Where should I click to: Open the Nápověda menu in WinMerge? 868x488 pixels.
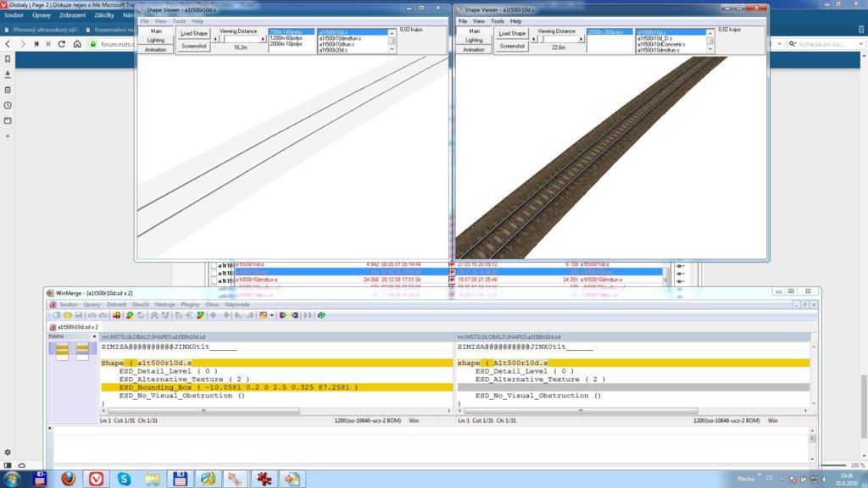point(237,304)
